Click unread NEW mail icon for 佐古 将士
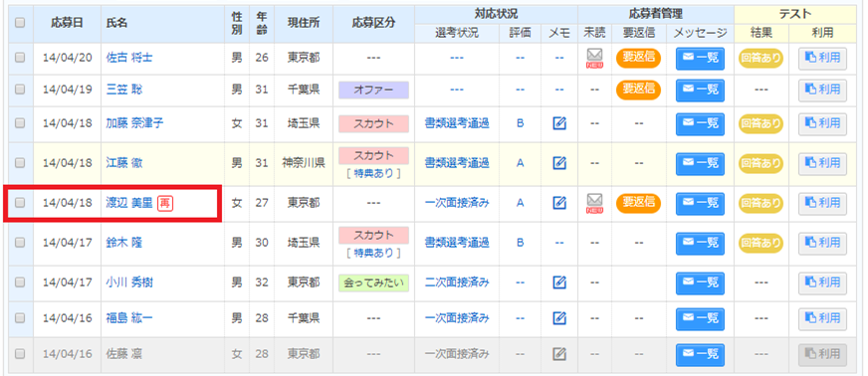Screen dimensions: 868x376 coord(594,58)
